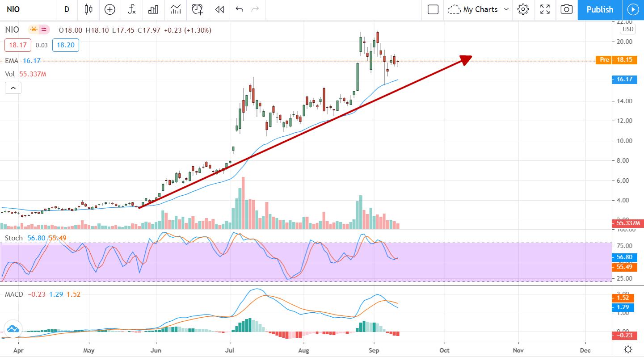Open the D time interval dropdown
Viewport: 644px width, 357px height.
[67, 9]
